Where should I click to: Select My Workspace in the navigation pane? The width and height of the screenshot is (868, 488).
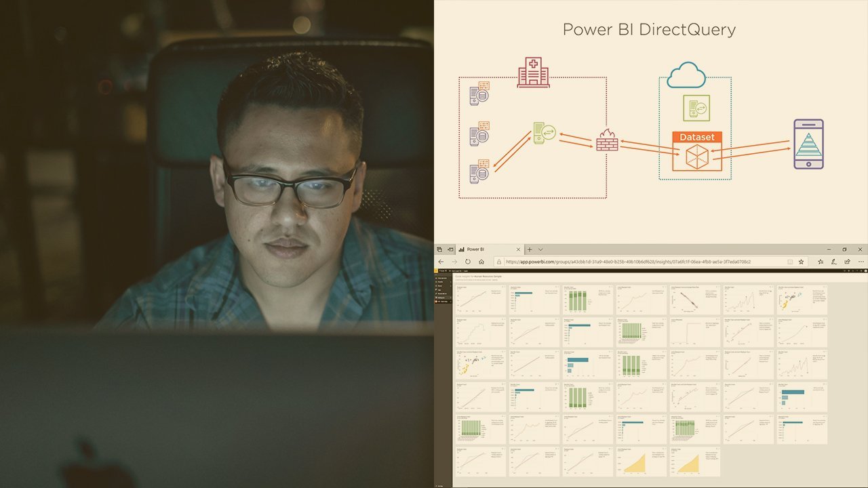pos(443,302)
